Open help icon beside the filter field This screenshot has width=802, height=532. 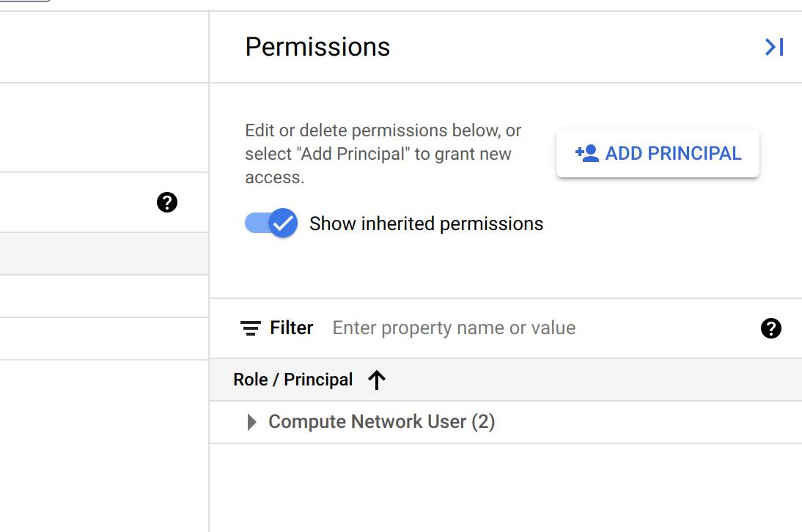(x=770, y=328)
